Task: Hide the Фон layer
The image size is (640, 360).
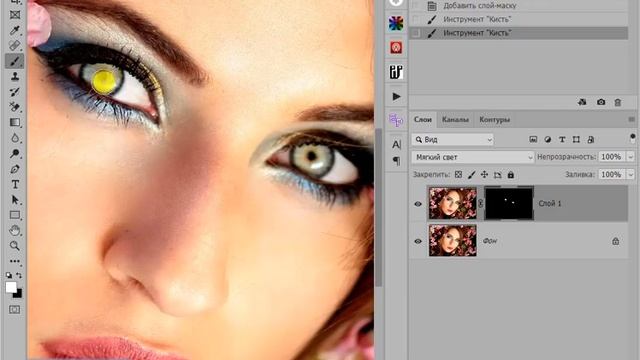Action: 418,241
